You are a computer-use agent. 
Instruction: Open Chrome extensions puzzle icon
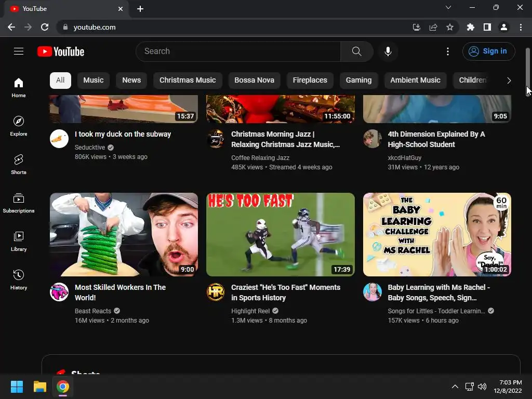[x=471, y=27]
